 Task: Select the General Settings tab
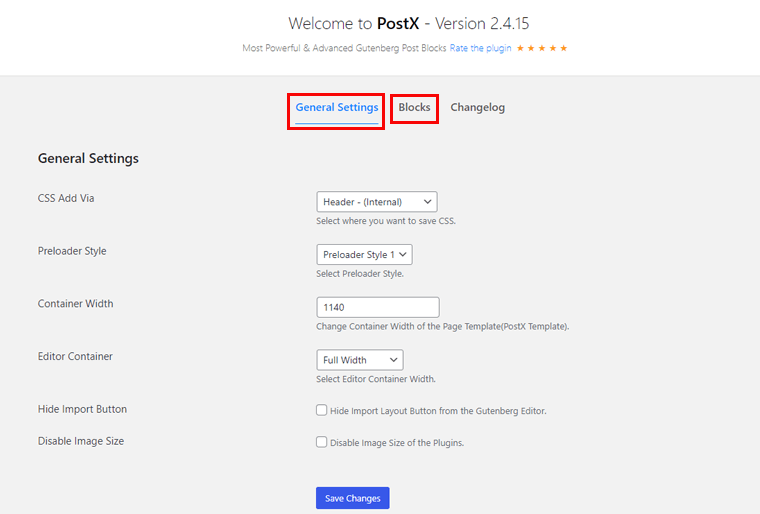pos(337,107)
